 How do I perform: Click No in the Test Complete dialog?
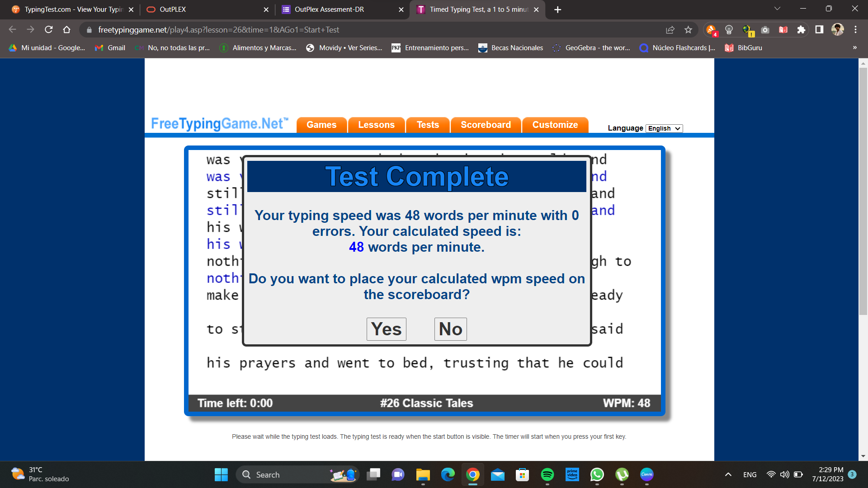pos(450,329)
